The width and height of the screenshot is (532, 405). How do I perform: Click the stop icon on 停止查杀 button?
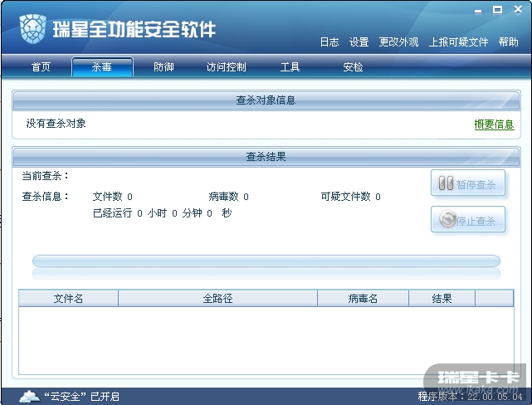pyautogui.click(x=447, y=219)
